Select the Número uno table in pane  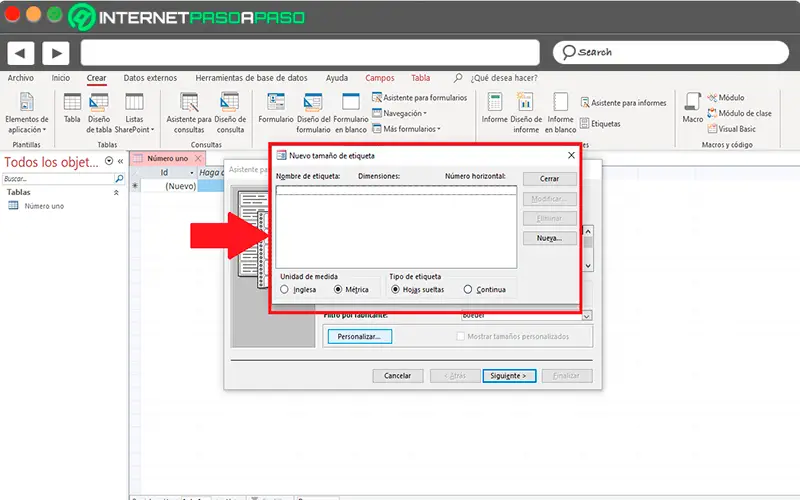click(44, 206)
